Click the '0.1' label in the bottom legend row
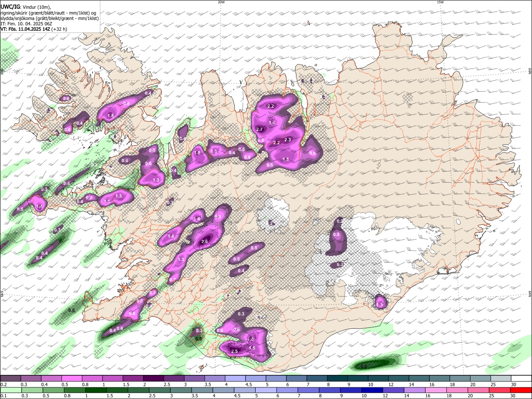532x399 pixels. click(3, 396)
